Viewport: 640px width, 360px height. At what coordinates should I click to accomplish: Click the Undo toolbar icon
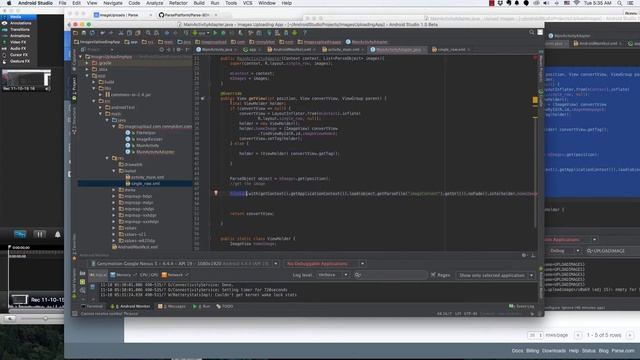click(102, 33)
